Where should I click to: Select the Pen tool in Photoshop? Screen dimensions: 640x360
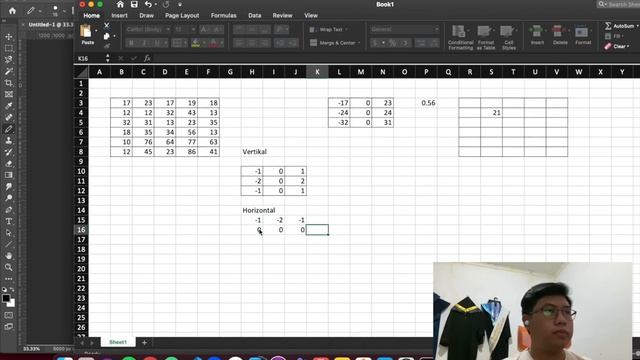(x=9, y=210)
